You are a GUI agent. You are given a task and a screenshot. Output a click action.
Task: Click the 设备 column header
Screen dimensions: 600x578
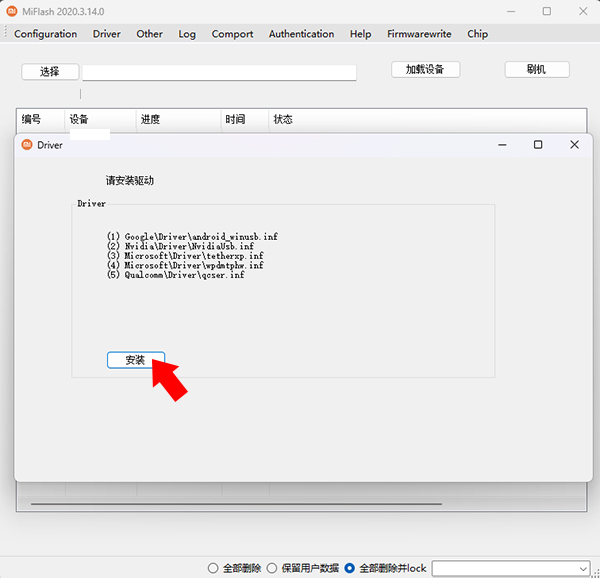click(100, 119)
